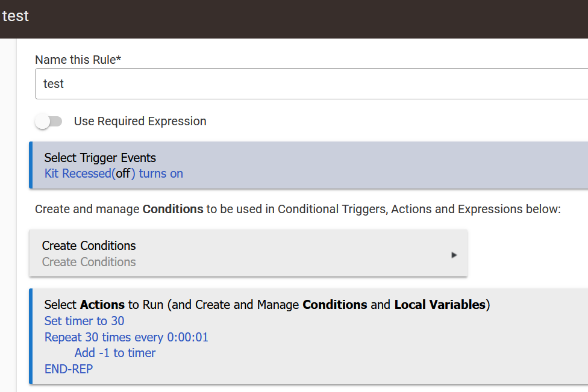
Task: Open the Select Trigger Events section
Action: 308,165
